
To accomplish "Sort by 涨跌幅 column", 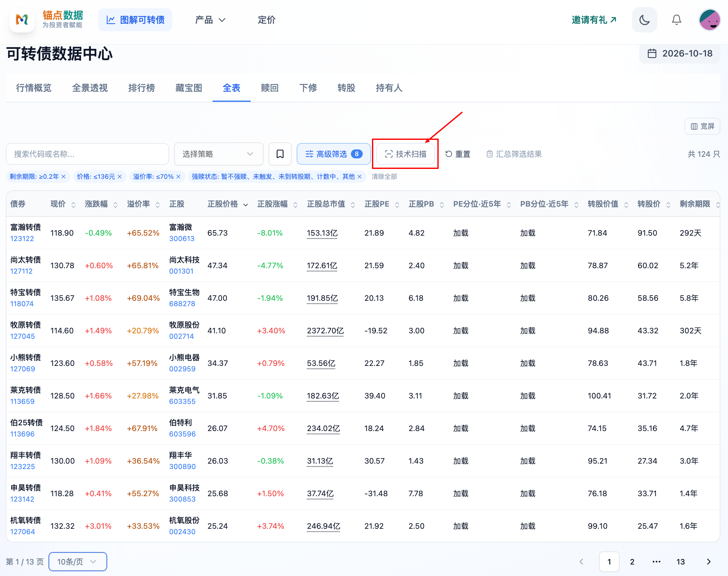I will point(115,205).
